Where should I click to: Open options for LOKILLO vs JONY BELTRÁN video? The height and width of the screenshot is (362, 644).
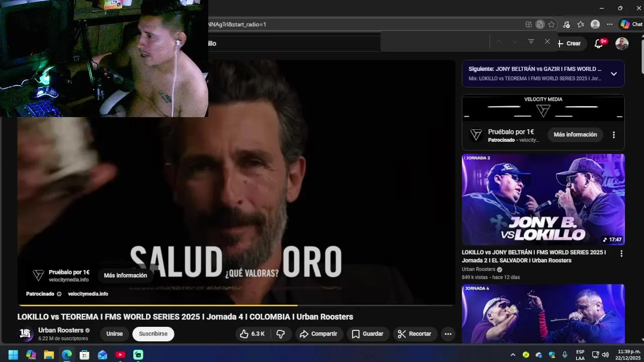(621, 253)
